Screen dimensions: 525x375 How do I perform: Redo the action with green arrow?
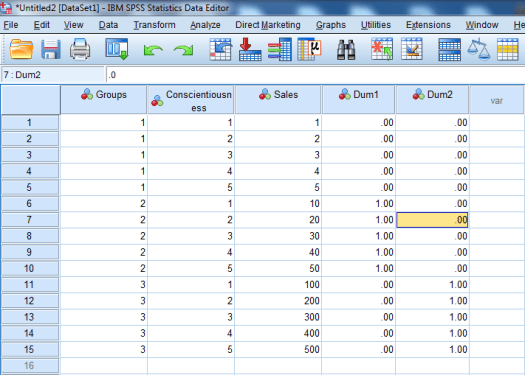(x=183, y=50)
